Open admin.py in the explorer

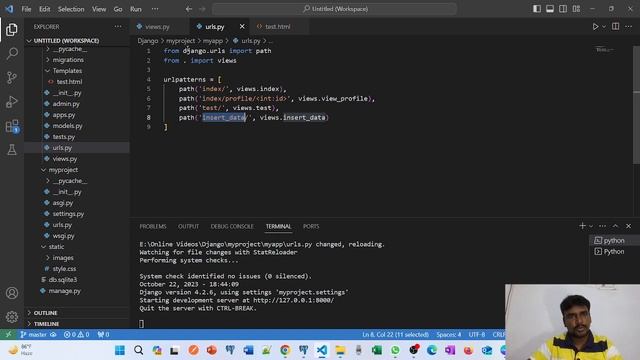(x=66, y=104)
